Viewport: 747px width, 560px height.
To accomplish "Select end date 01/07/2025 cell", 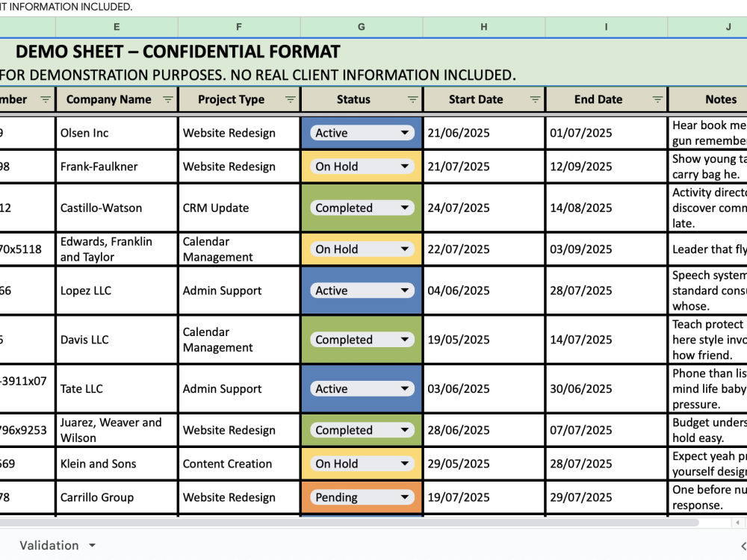I will [607, 133].
